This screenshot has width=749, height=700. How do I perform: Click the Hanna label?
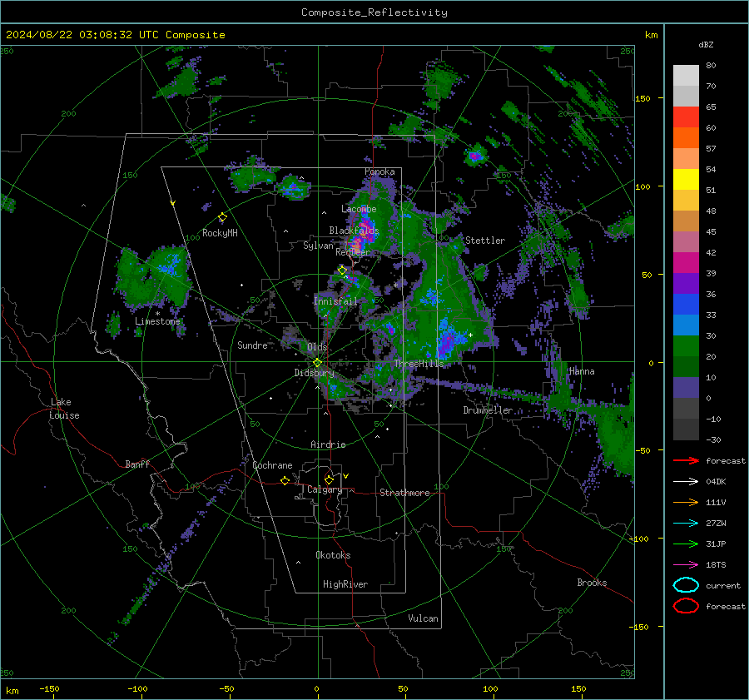[x=582, y=372]
